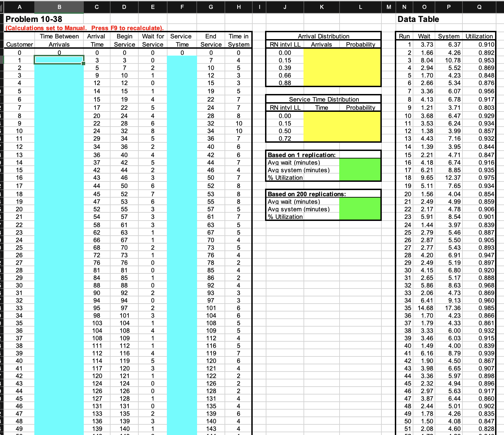
Task: Select column B header
Action: [59, 7]
